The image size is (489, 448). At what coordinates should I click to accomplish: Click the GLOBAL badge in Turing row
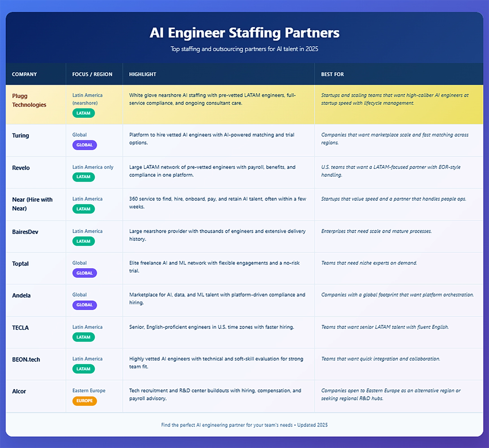(x=85, y=145)
